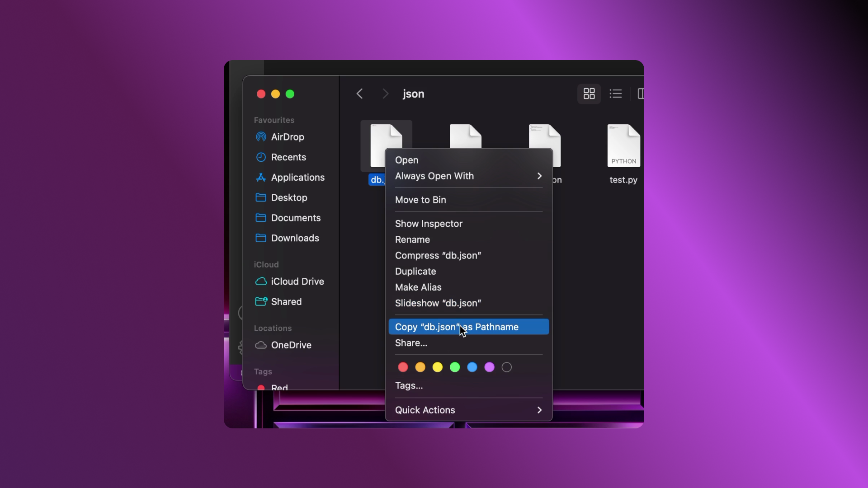This screenshot has height=488, width=868.
Task: Select iCloud Drive in sidebar
Action: [x=297, y=281]
